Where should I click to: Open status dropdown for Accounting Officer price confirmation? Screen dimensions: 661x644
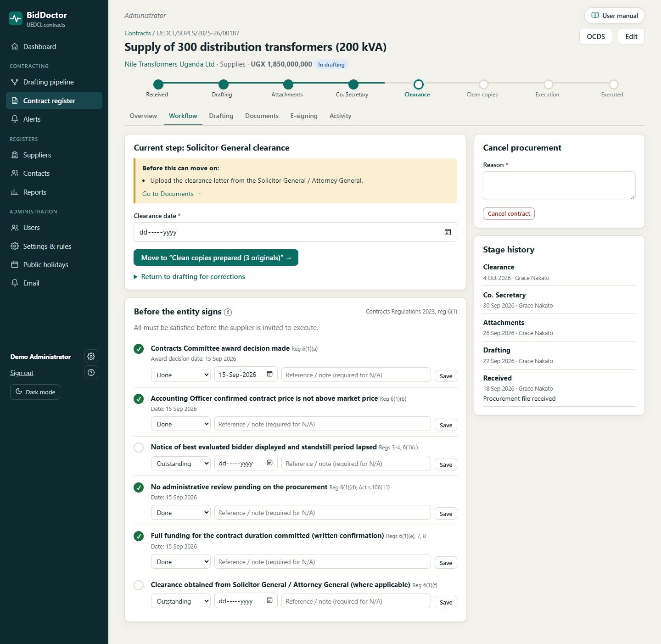pos(181,424)
